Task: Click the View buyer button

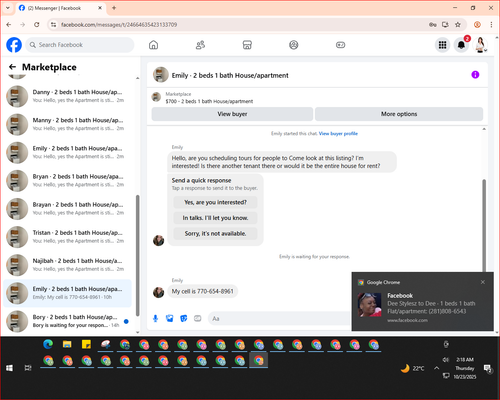Action: coord(232,114)
